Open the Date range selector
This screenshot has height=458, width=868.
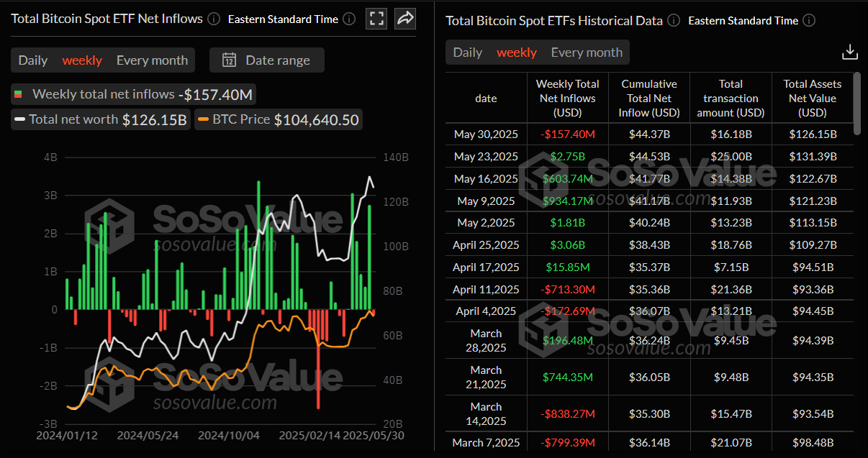[x=267, y=60]
